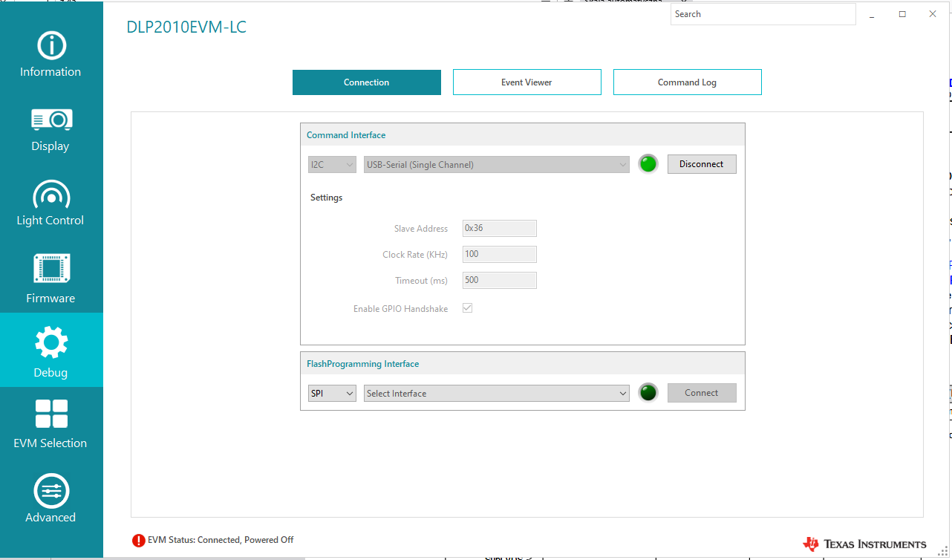The image size is (952, 560).
Task: Click the green Command Interface status LED
Action: pos(648,164)
